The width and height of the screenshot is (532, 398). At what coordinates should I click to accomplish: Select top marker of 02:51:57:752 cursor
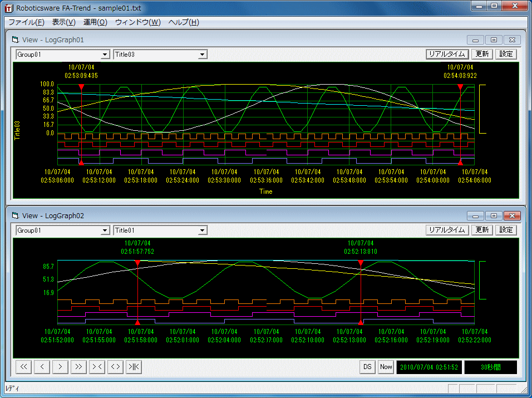click(x=137, y=263)
